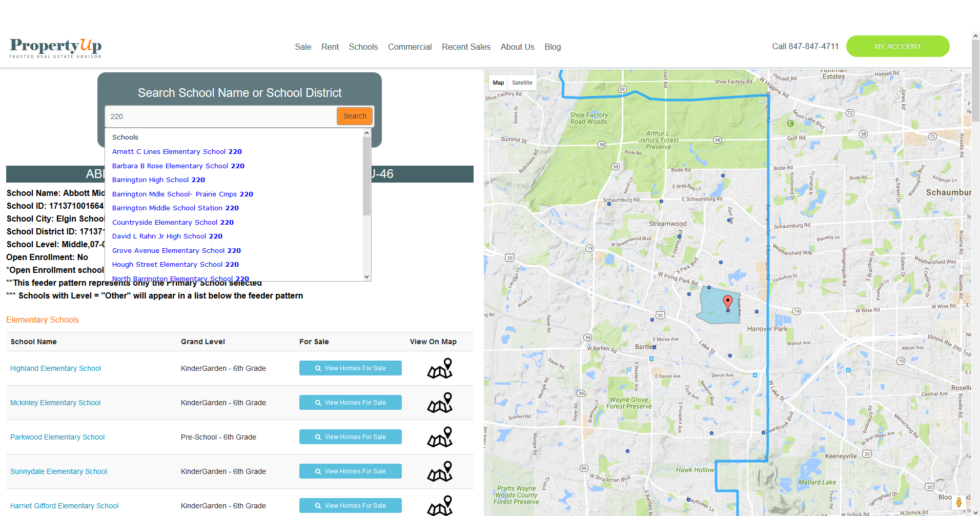Click the school name search input field
The width and height of the screenshot is (980, 516).
(x=220, y=116)
